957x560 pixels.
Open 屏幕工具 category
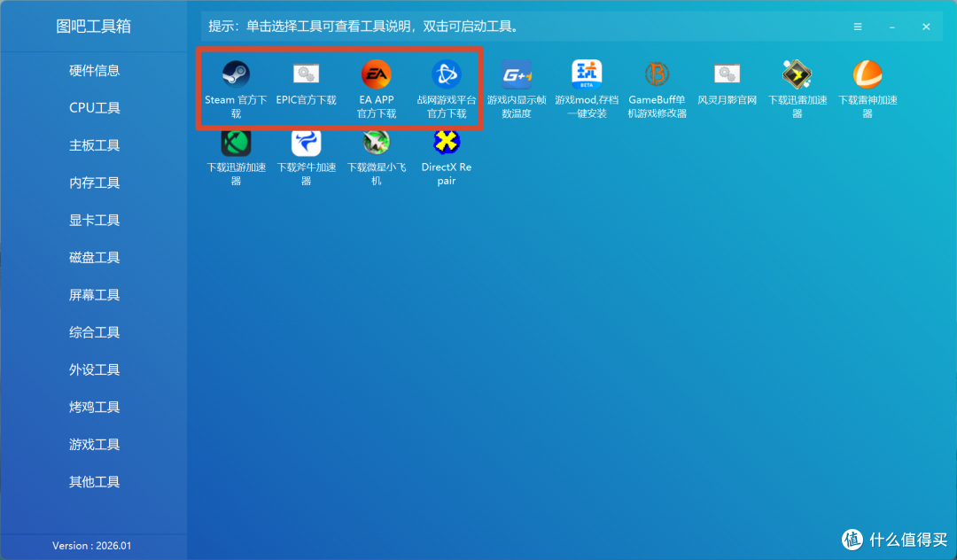[94, 295]
